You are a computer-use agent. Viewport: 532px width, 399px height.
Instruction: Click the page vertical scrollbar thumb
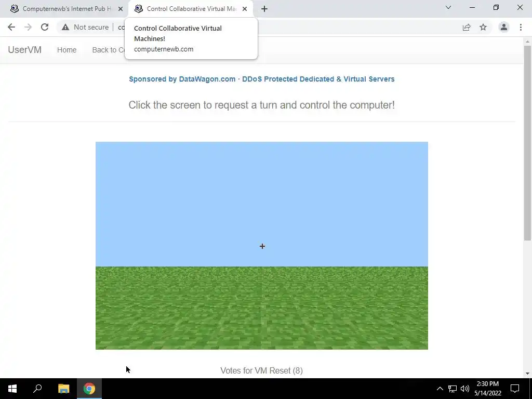(527, 143)
